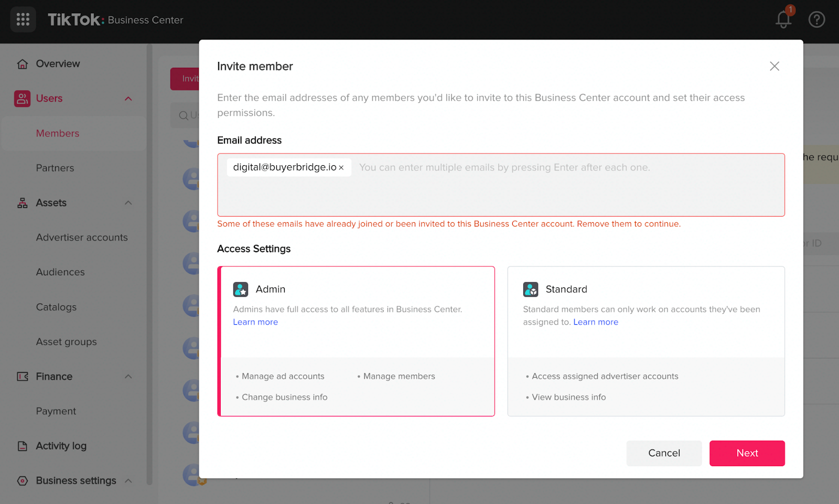
Task: Open Learn more link under Admin
Action: (255, 322)
